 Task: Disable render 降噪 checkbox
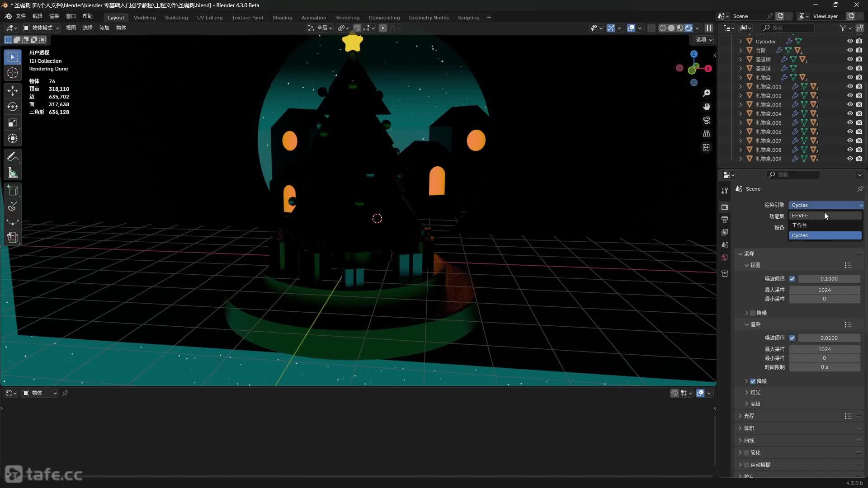coord(753,381)
